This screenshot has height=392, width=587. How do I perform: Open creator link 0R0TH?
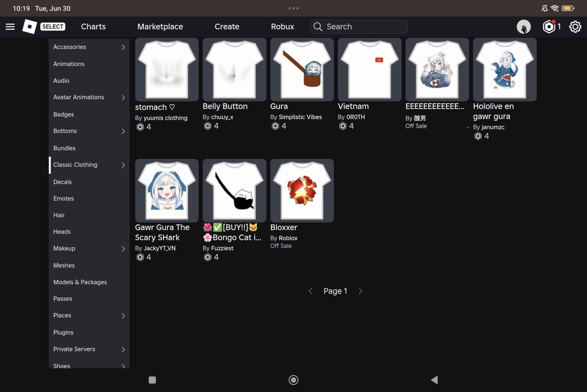point(356,117)
